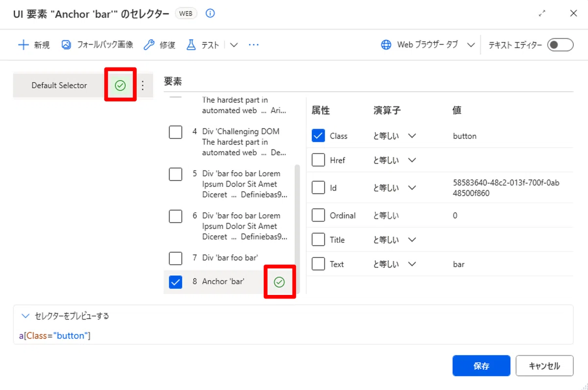Check element 5 Div checkbox
This screenshot has height=390, width=588.
pos(175,174)
